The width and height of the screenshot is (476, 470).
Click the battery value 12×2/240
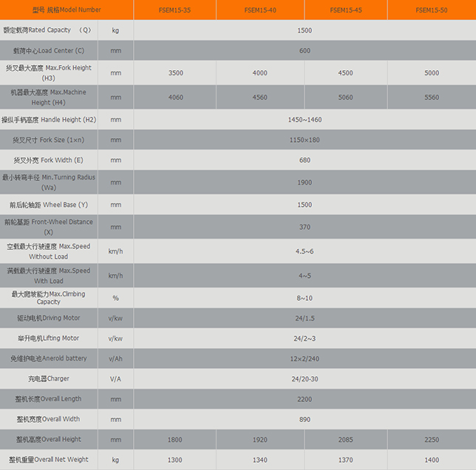pyautogui.click(x=305, y=358)
